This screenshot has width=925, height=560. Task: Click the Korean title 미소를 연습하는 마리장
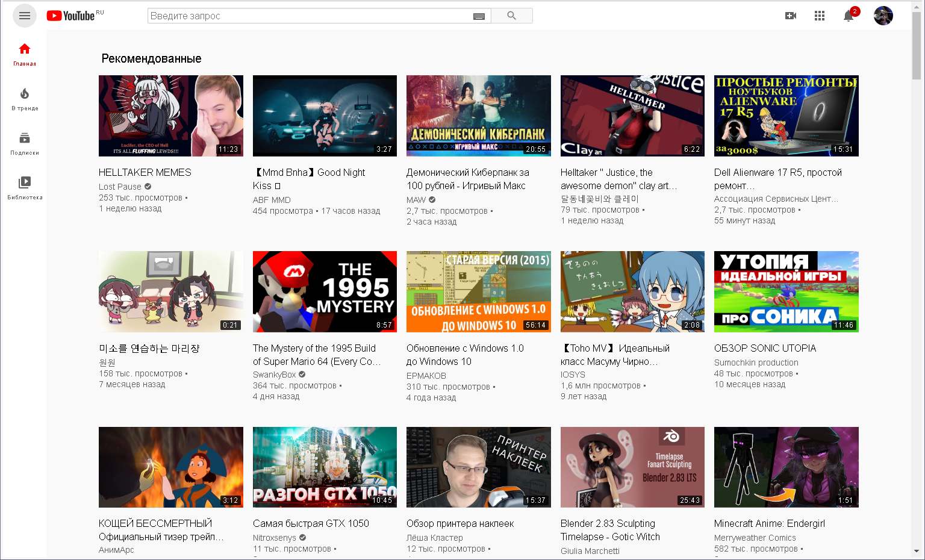pyautogui.click(x=149, y=348)
